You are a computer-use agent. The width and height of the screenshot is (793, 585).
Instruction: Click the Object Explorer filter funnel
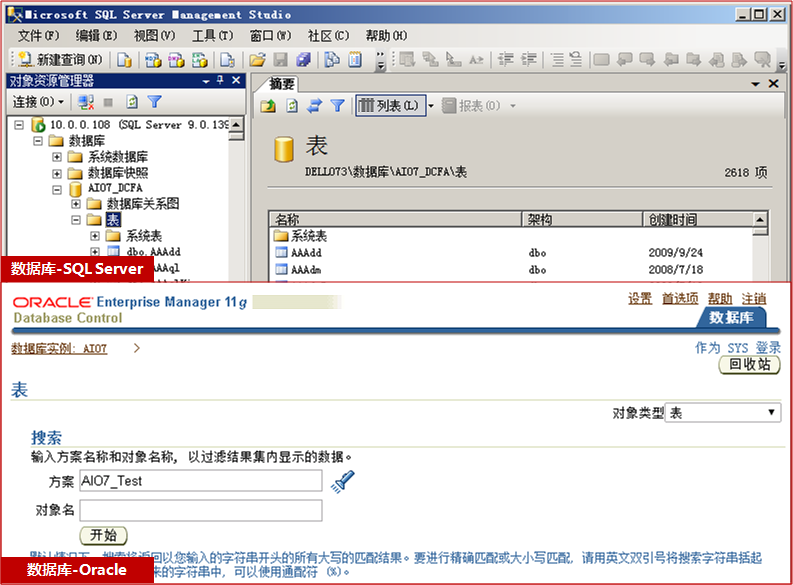click(x=155, y=102)
